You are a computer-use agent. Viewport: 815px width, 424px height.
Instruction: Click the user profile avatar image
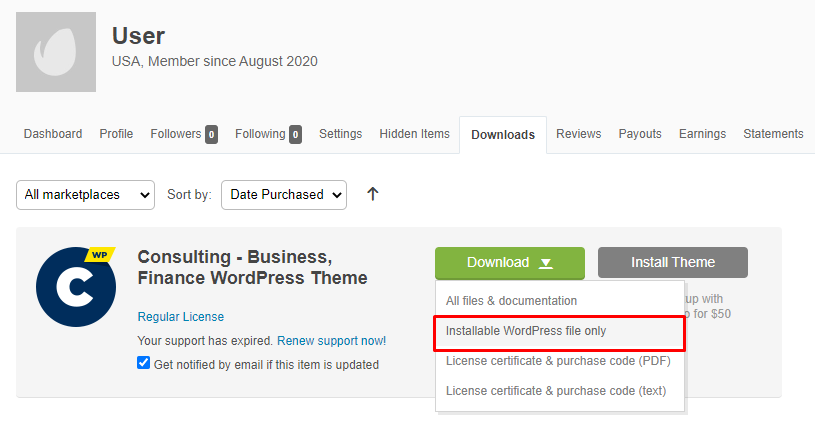point(56,53)
